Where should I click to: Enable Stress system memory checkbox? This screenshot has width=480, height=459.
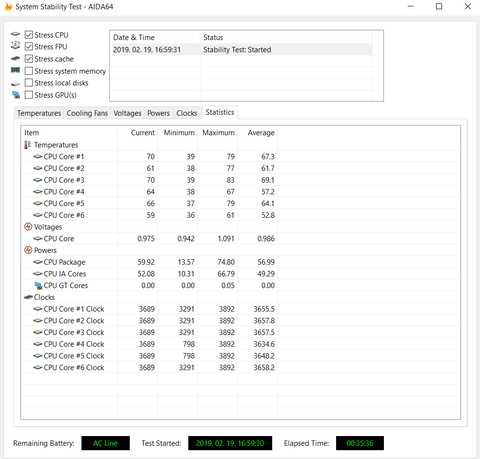pos(29,71)
